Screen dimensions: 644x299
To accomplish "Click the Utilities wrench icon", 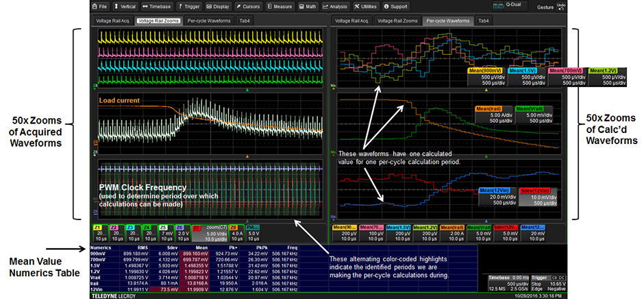I will (358, 6).
